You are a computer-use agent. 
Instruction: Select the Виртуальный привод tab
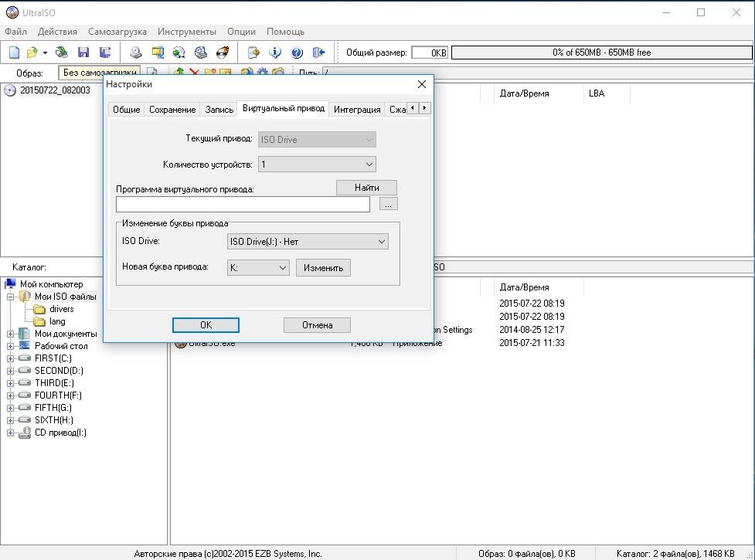284,108
